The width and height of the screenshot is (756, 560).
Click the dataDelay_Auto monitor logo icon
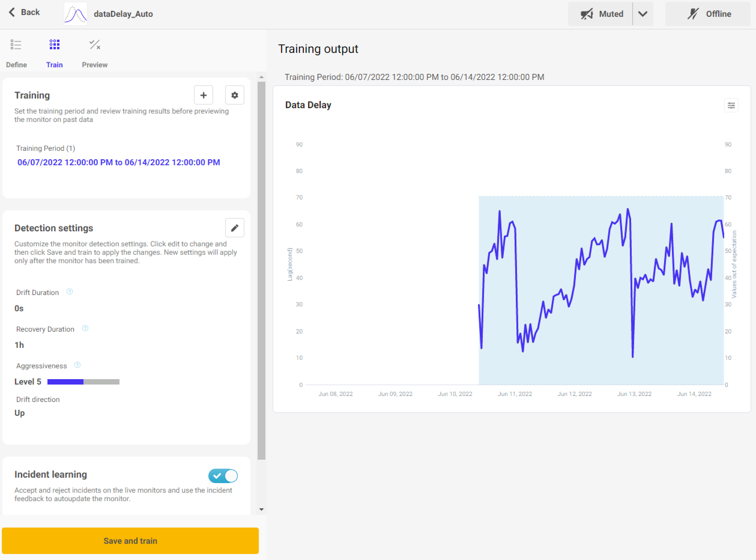[76, 14]
